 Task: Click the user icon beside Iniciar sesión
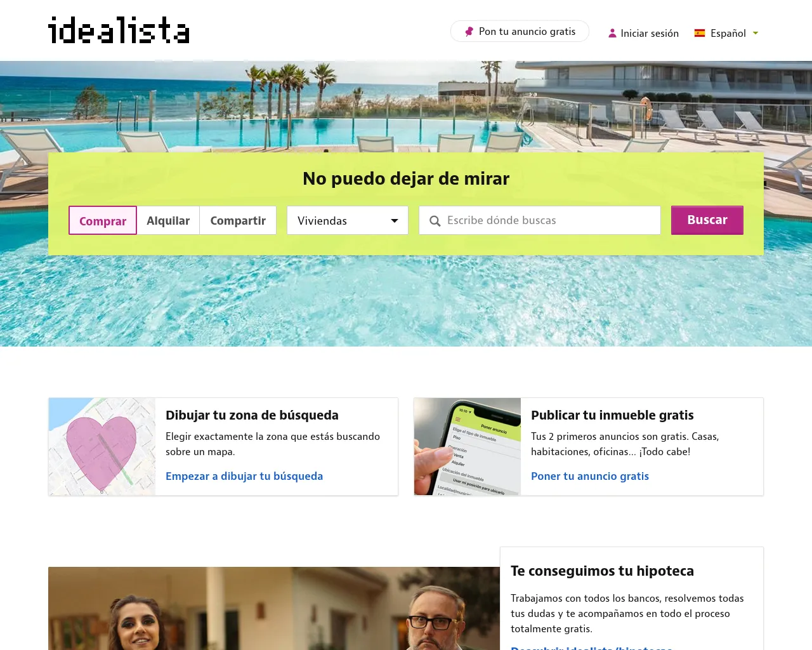(x=612, y=33)
